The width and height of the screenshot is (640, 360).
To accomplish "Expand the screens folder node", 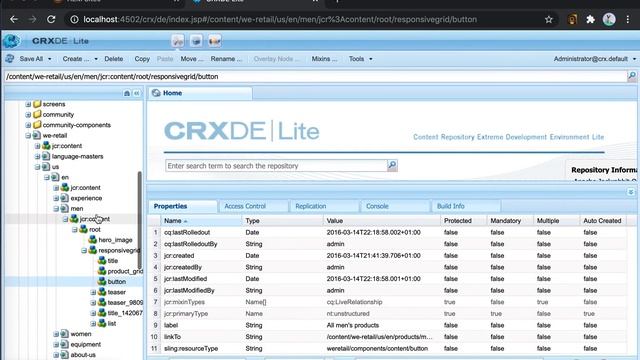I will click(28, 104).
